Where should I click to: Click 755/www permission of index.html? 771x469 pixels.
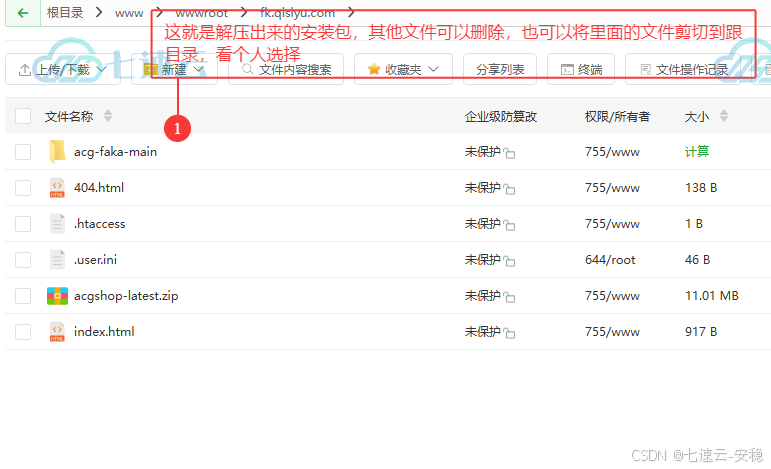[612, 332]
